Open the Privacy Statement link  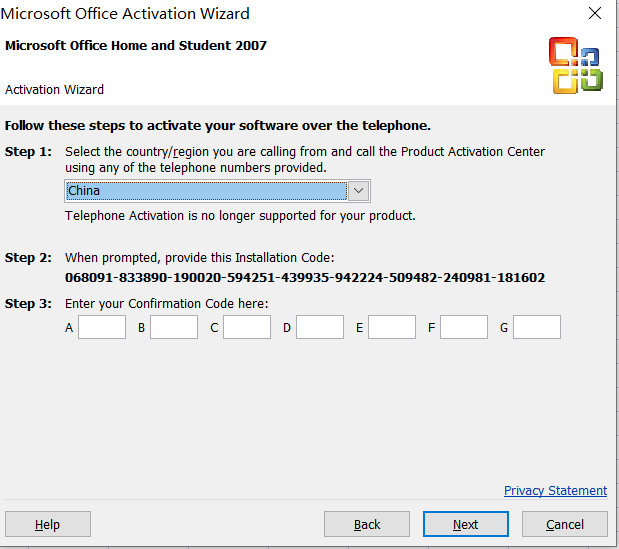pos(555,491)
